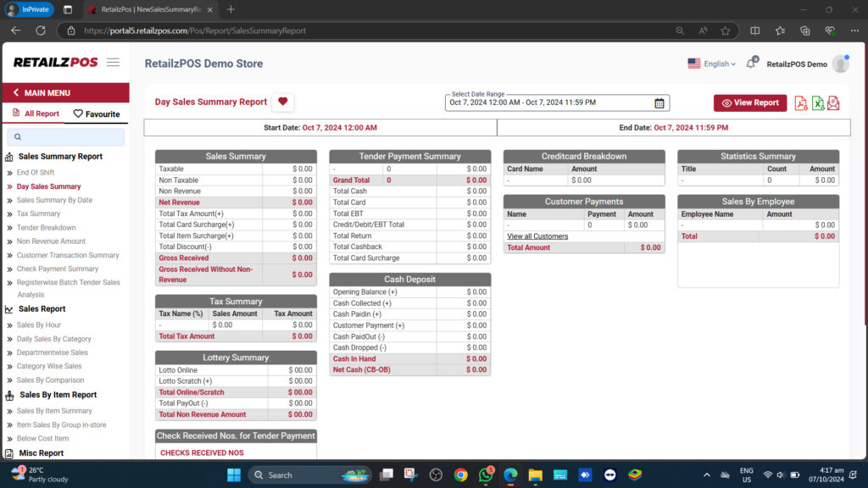
Task: Email the sales summary report
Action: coord(832,103)
